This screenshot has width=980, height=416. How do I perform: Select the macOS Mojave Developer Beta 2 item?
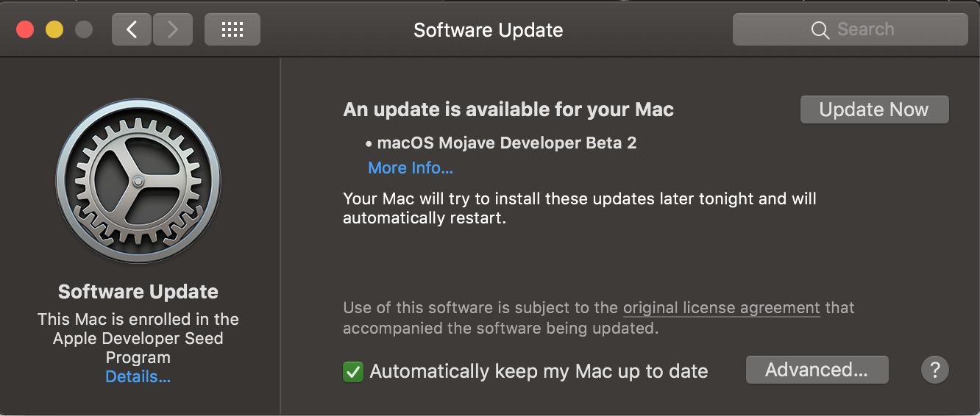click(x=506, y=143)
